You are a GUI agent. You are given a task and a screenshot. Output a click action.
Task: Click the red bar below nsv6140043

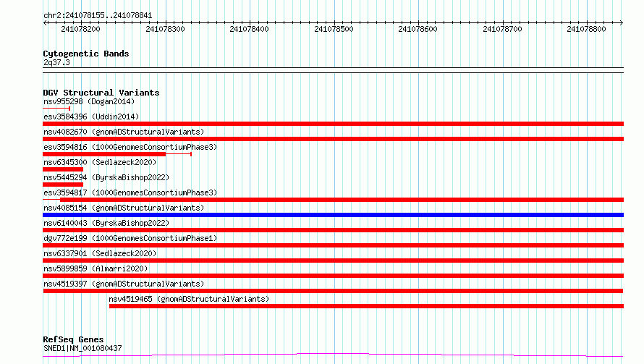click(x=333, y=230)
